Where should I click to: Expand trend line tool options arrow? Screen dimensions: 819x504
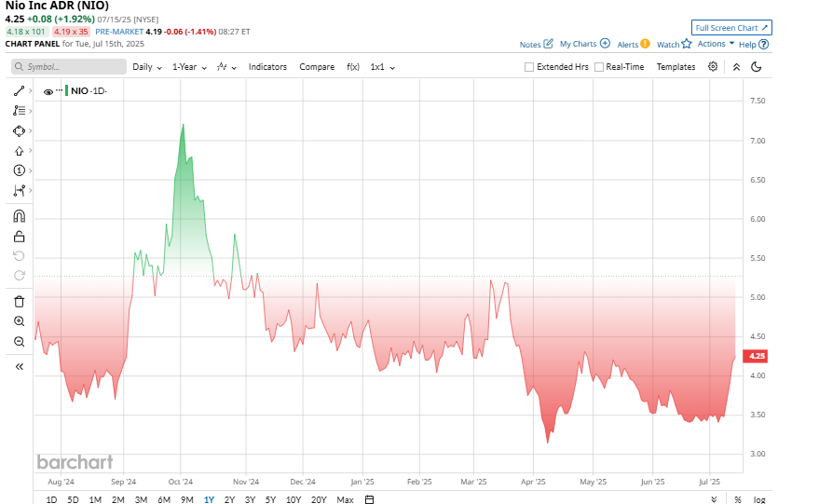(x=31, y=91)
